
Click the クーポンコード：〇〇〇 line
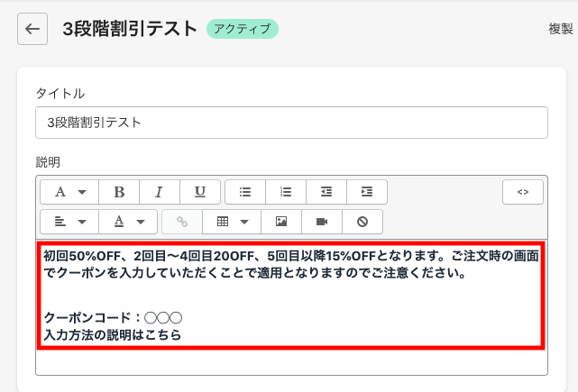(113, 317)
